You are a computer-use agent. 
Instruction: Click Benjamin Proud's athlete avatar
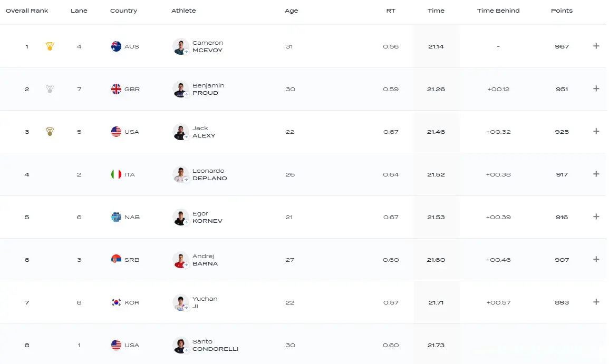pyautogui.click(x=181, y=89)
